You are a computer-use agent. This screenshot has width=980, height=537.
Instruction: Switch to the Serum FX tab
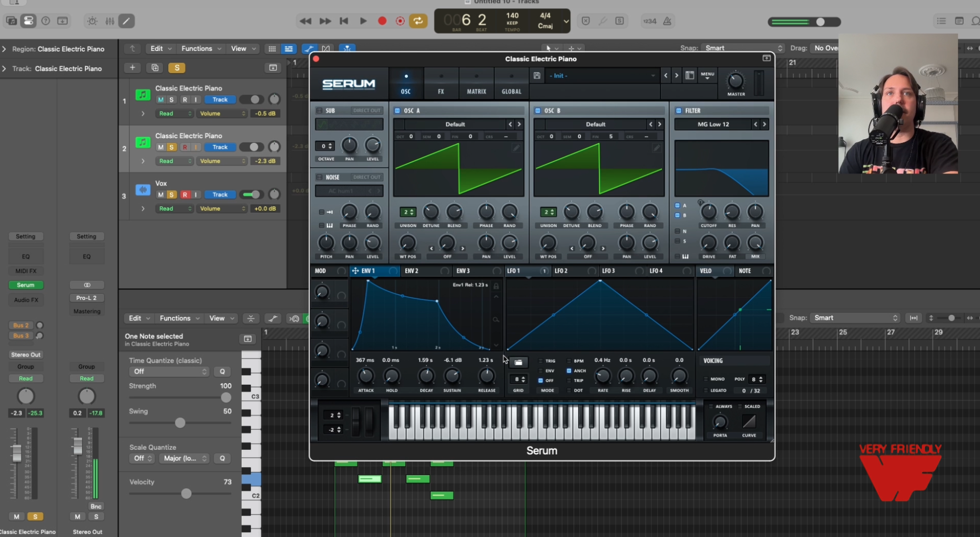pos(441,84)
